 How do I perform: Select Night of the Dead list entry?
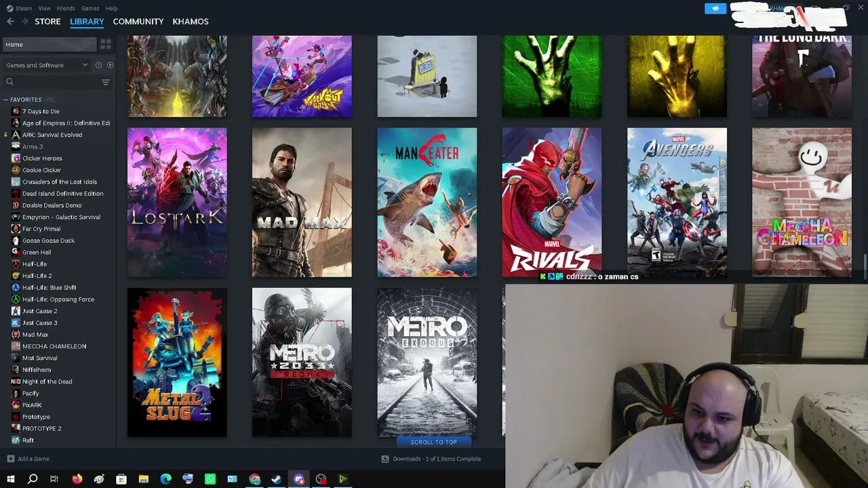pyautogui.click(x=47, y=382)
